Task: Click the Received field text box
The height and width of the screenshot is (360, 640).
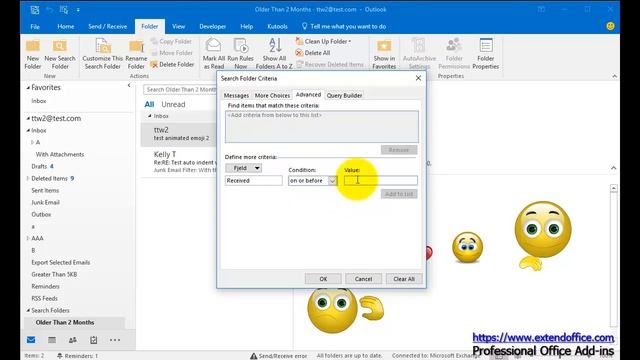Action: (253, 180)
